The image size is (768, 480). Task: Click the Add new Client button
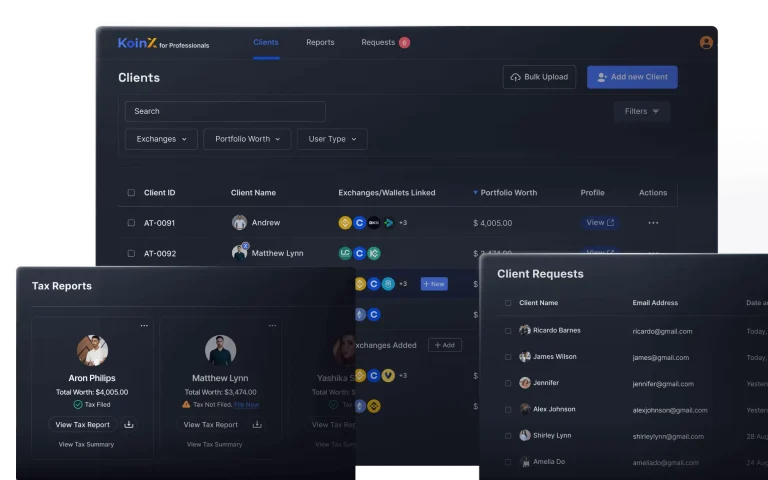click(x=632, y=77)
